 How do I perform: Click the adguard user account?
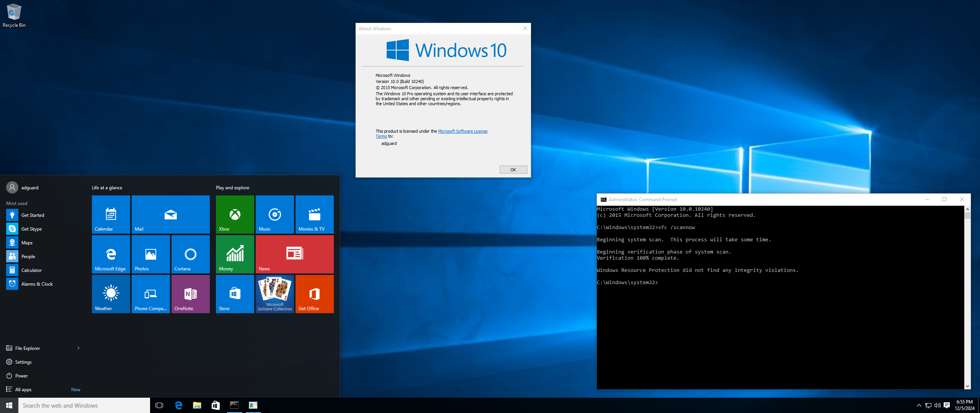tap(23, 187)
